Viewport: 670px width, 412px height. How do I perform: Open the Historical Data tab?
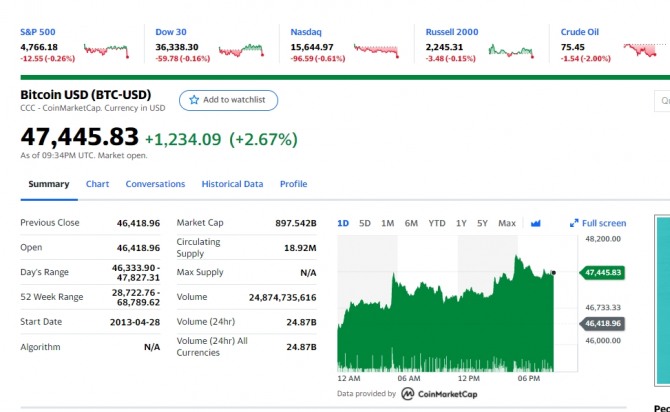click(x=232, y=184)
